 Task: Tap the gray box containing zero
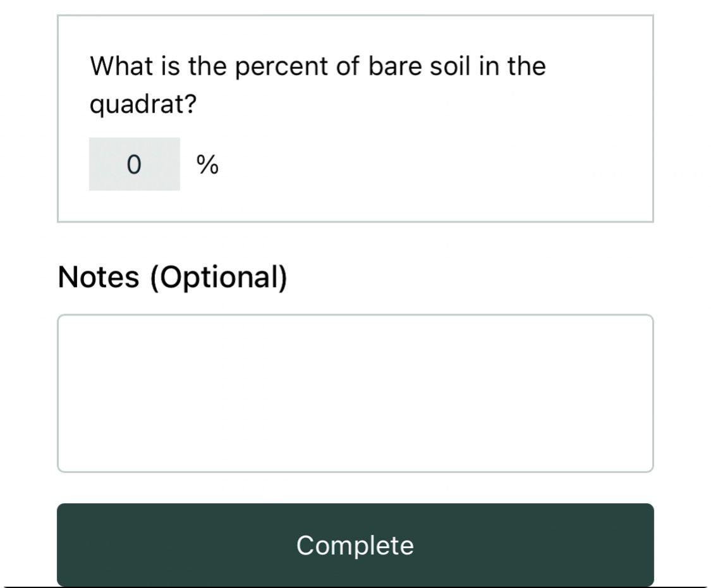134,164
